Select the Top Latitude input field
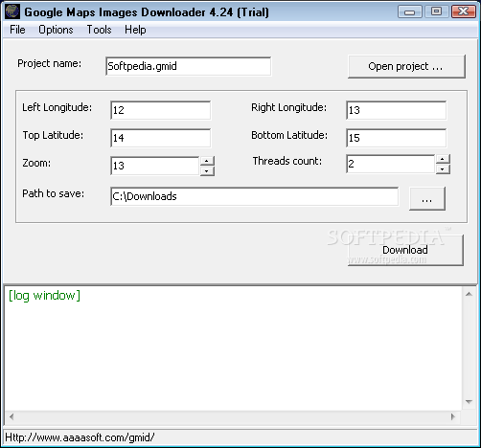 [x=160, y=138]
